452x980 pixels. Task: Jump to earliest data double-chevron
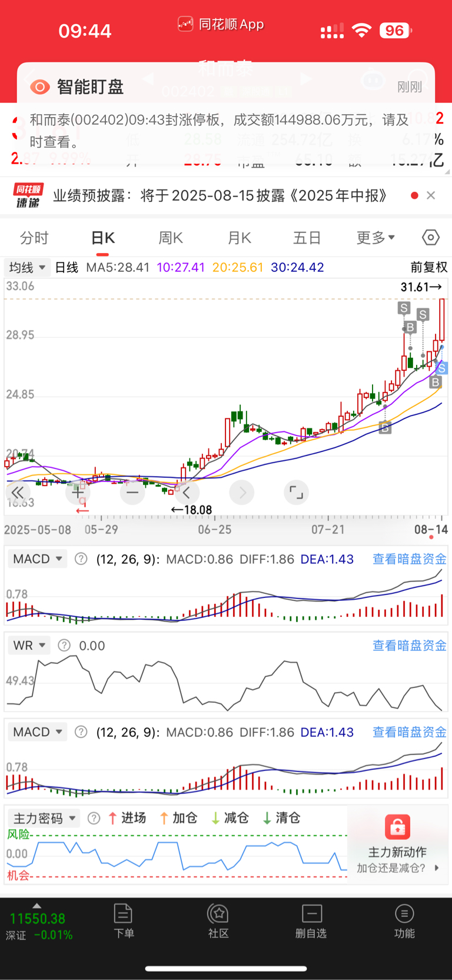click(x=18, y=493)
